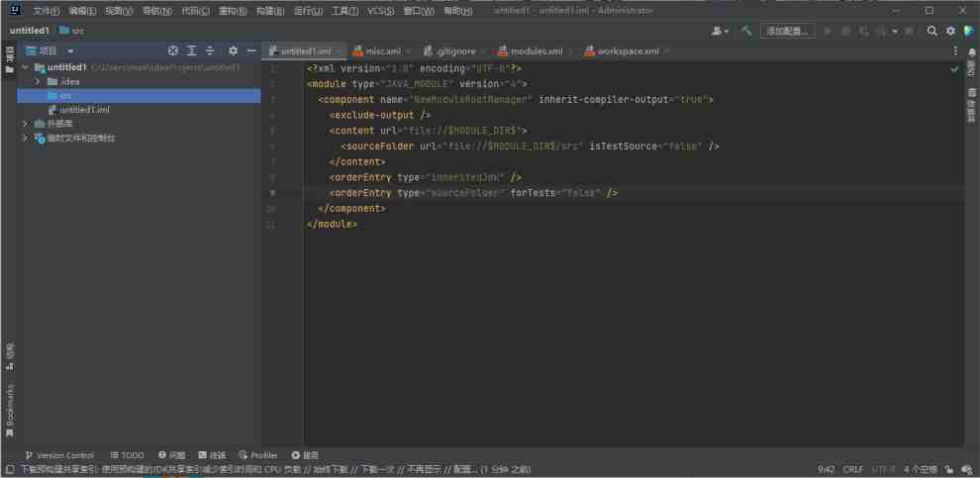Click the Collapse All icon in Project panel
This screenshot has width=980, height=478.
tap(210, 50)
